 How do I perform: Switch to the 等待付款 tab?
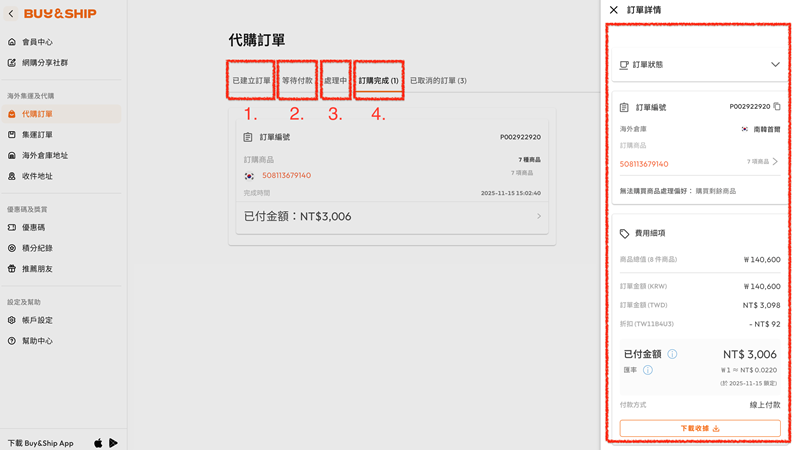[x=297, y=81]
